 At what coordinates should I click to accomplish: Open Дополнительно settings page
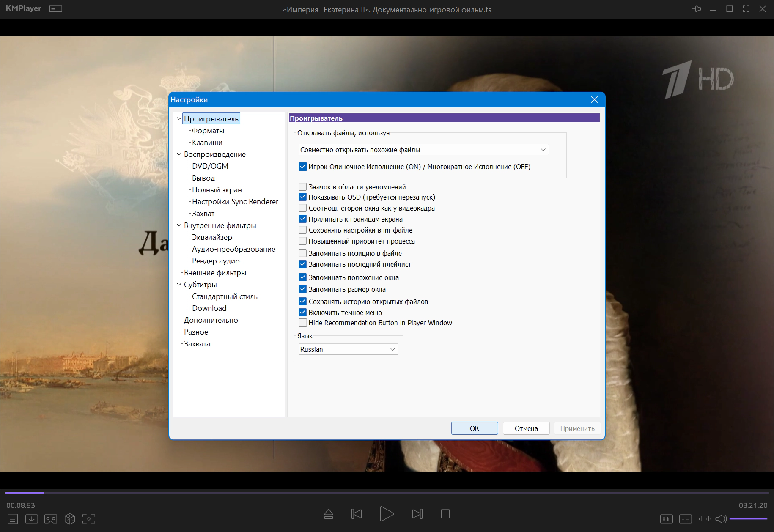tap(211, 320)
